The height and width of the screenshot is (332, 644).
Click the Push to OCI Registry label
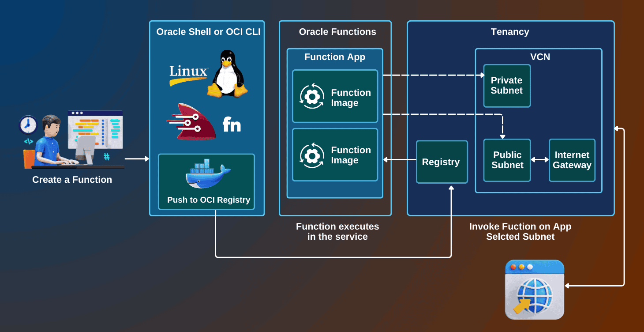[209, 200]
